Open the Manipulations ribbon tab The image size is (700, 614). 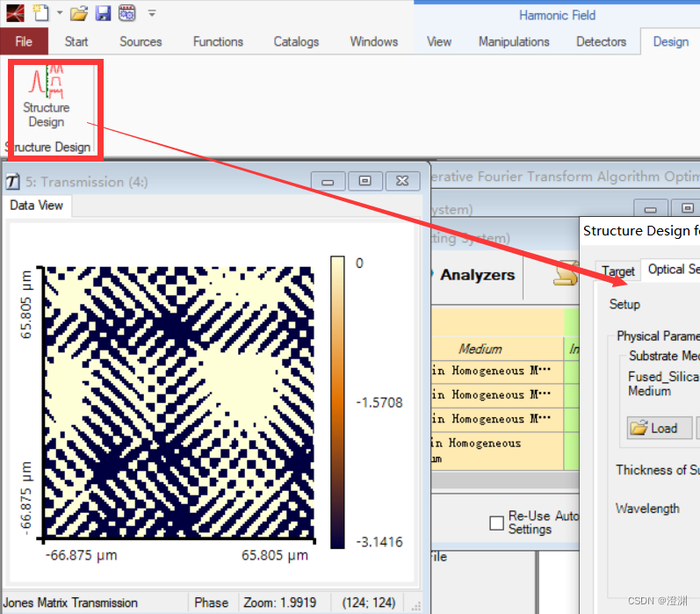point(514,41)
